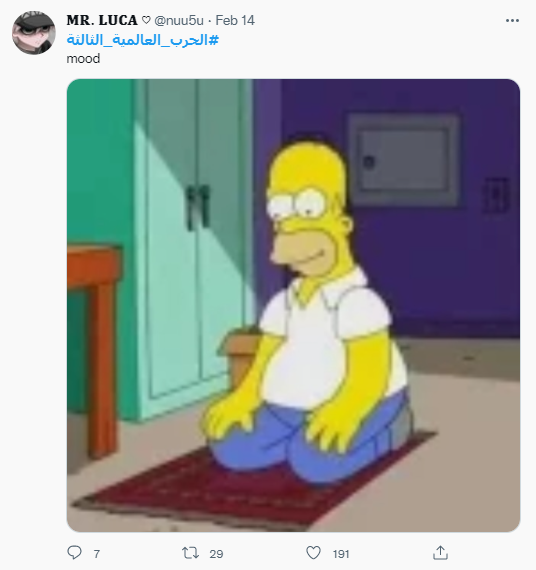Click the Feb 14 timestamp
Viewport: 536px width, 570px height.
[x=235, y=20]
